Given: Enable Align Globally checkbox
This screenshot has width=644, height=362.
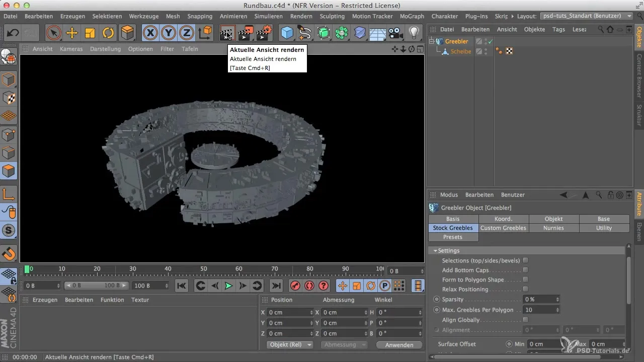Looking at the screenshot, I should click(525, 320).
